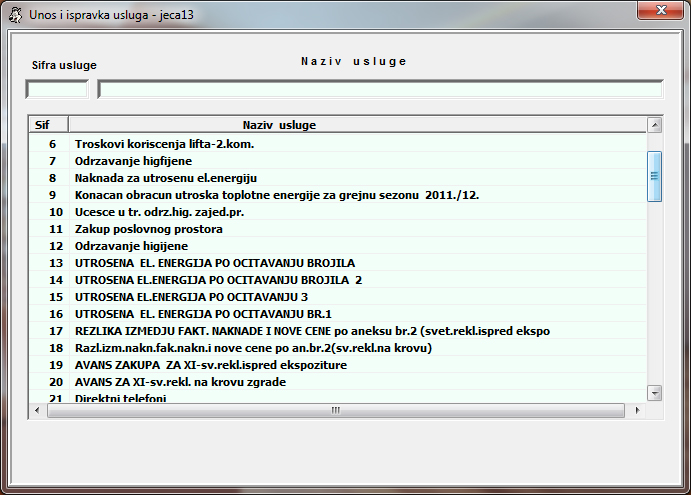Click code cell 11 in Sif column
Screen dimensions: 691x495
tap(49, 229)
